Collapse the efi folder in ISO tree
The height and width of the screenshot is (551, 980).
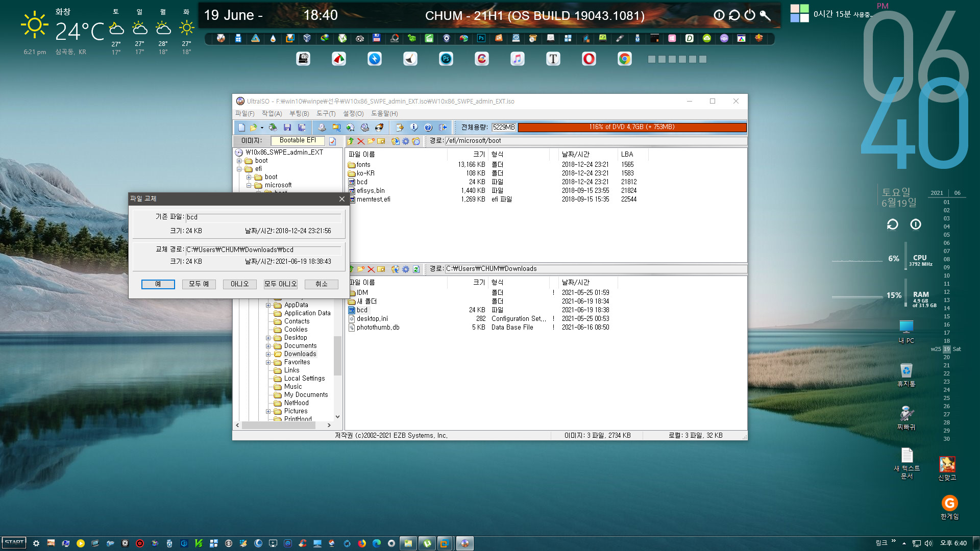tap(239, 169)
